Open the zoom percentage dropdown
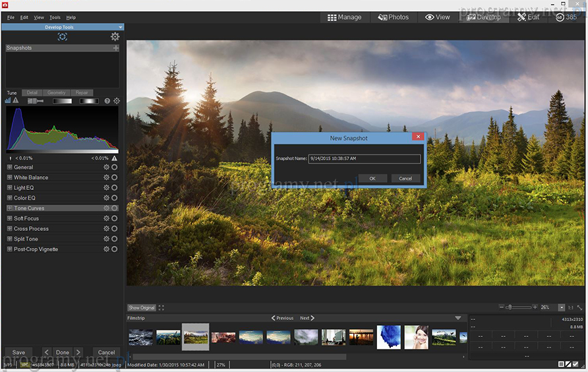This screenshot has width=588, height=372. (562, 307)
